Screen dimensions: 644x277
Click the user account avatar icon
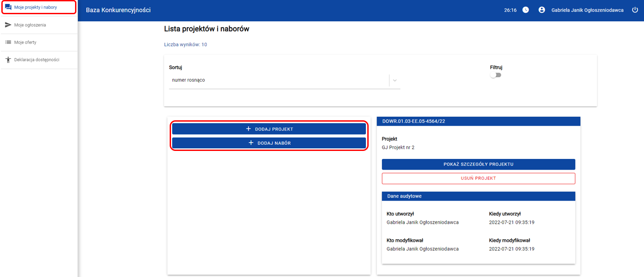click(x=541, y=10)
